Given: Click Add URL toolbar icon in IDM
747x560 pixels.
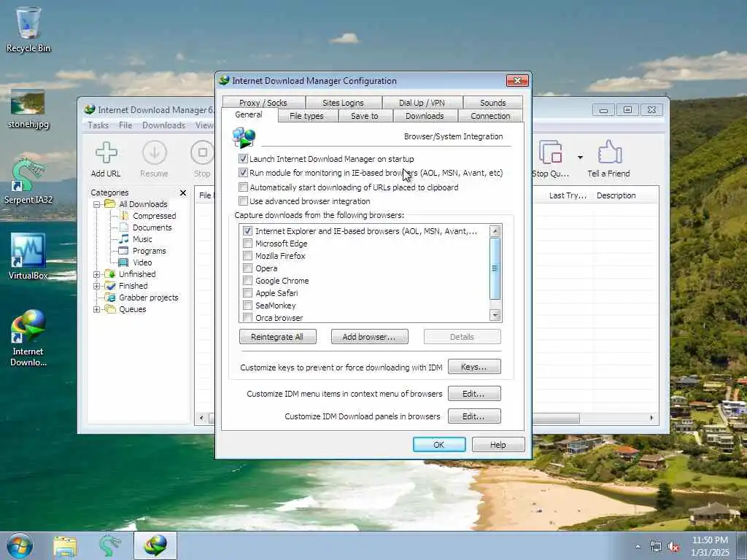Looking at the screenshot, I should 106,160.
